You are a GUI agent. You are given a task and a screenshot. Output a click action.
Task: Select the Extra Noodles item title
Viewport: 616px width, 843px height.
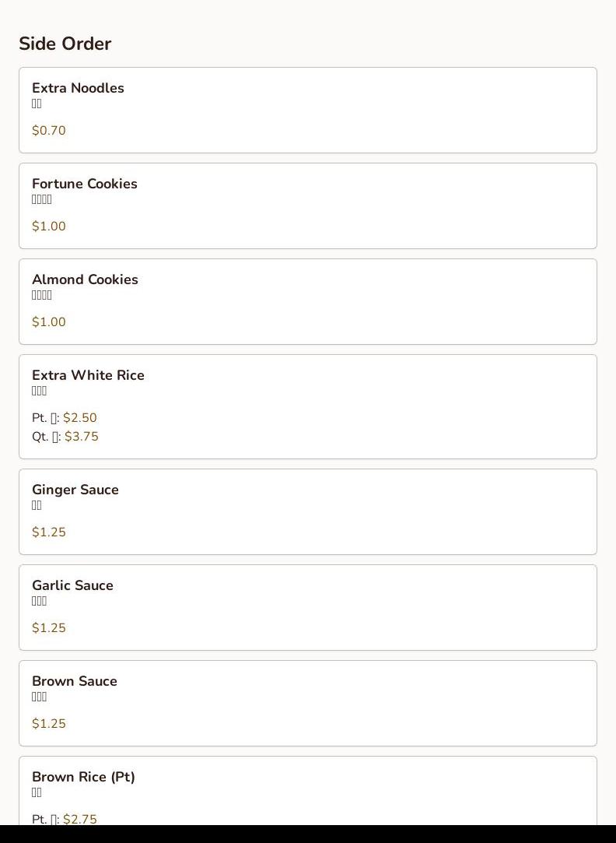point(78,88)
